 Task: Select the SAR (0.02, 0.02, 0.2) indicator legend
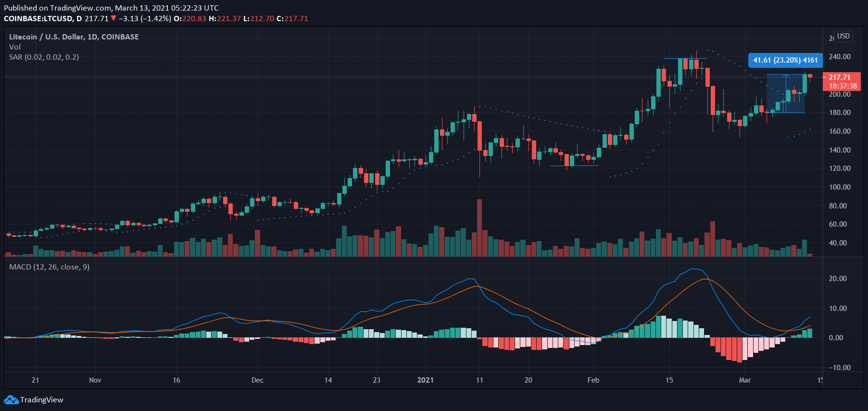44,57
